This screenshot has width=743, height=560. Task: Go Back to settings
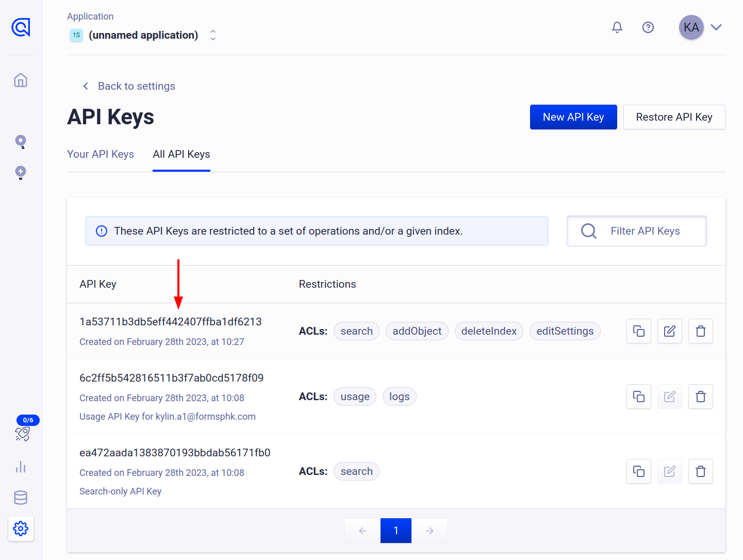coord(128,86)
